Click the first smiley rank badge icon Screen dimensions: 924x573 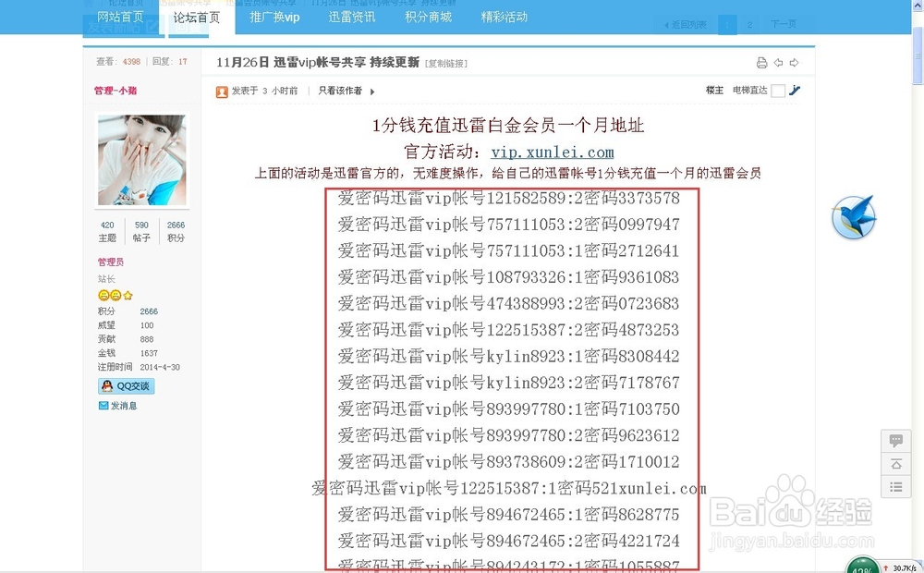[103, 296]
